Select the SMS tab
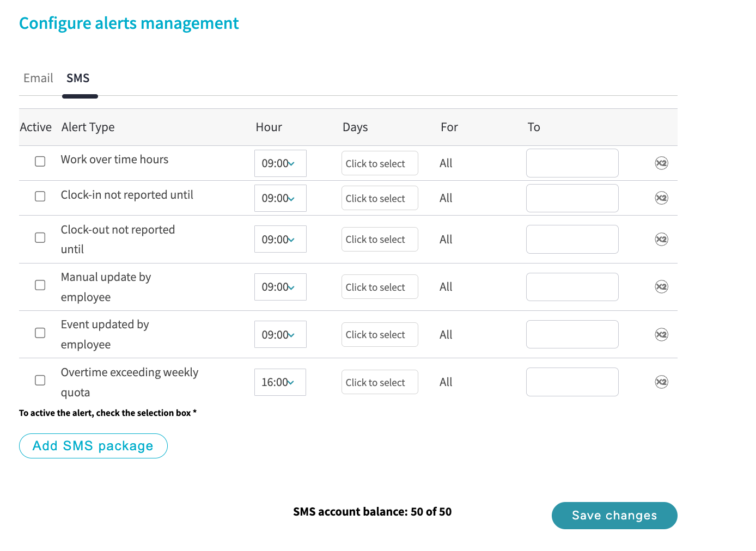This screenshot has width=756, height=551. point(78,78)
